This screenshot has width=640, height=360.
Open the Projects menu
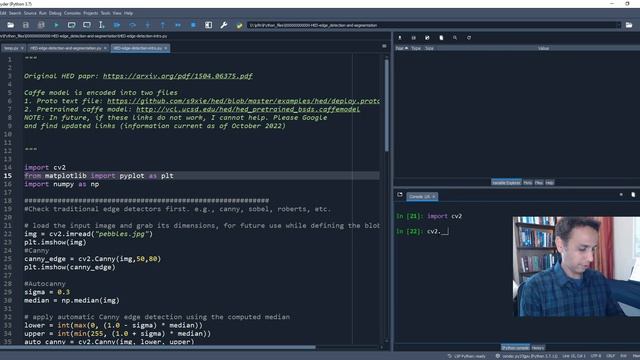pyautogui.click(x=91, y=13)
